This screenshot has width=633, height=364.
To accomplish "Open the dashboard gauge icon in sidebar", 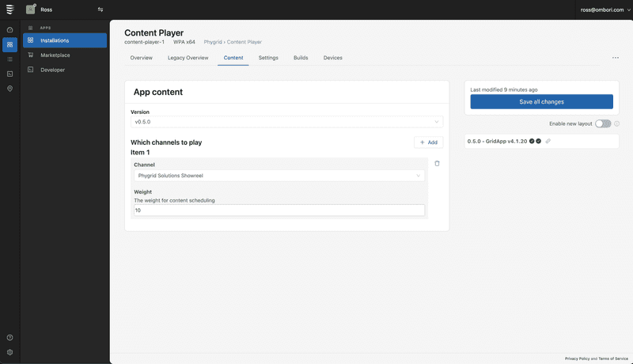I will 9,29.
